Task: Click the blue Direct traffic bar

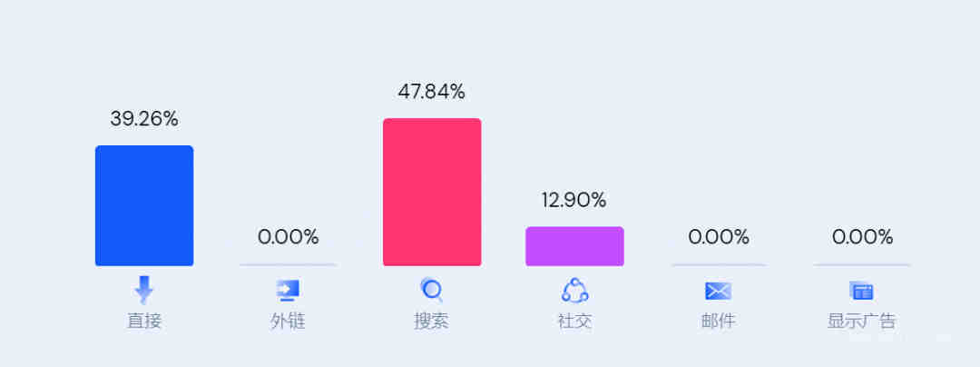Action: [144, 205]
